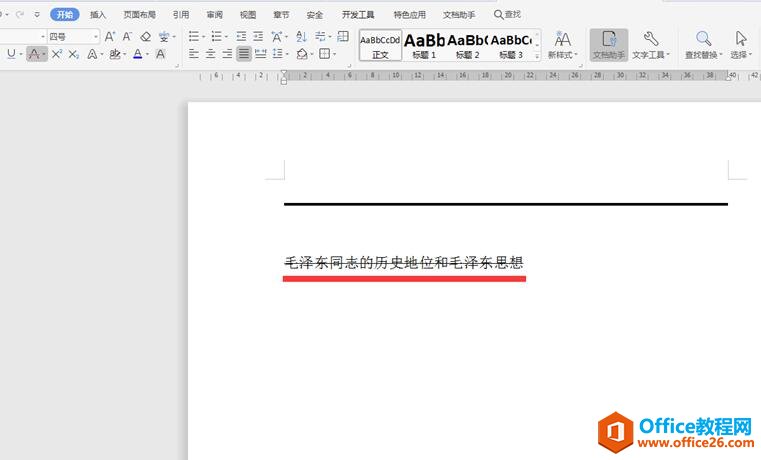Clear formatting with the eraser icon
The image size is (761, 460).
coord(145,36)
